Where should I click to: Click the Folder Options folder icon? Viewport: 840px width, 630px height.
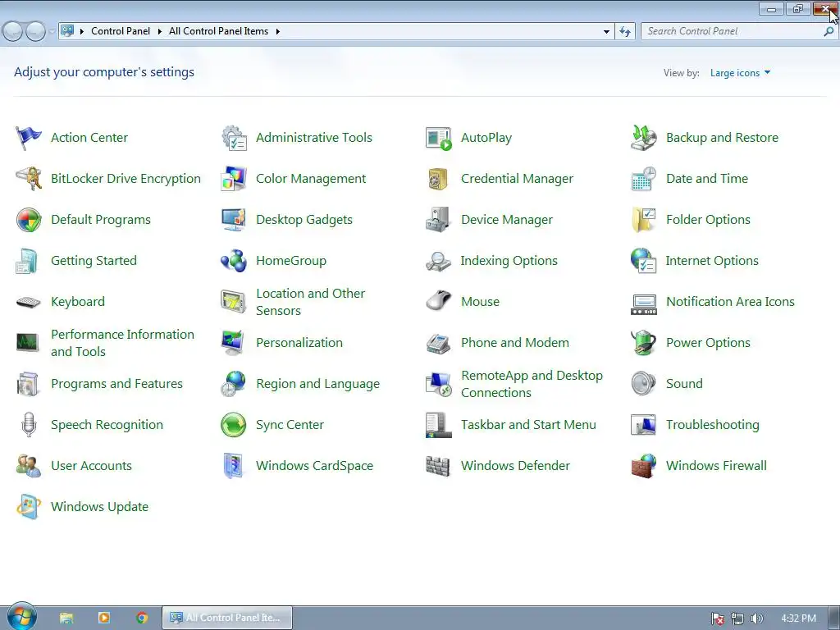pos(643,220)
